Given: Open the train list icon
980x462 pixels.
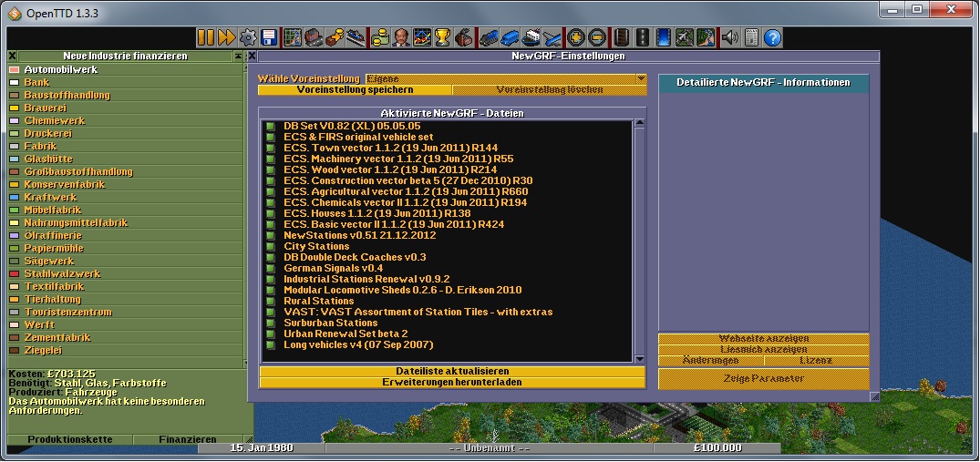Looking at the screenshot, I should tap(490, 37).
